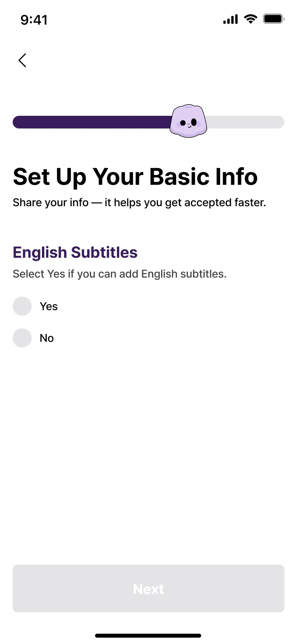Tap the "Yes" option label
Image resolution: width=297 pixels, height=644 pixels.
49,307
